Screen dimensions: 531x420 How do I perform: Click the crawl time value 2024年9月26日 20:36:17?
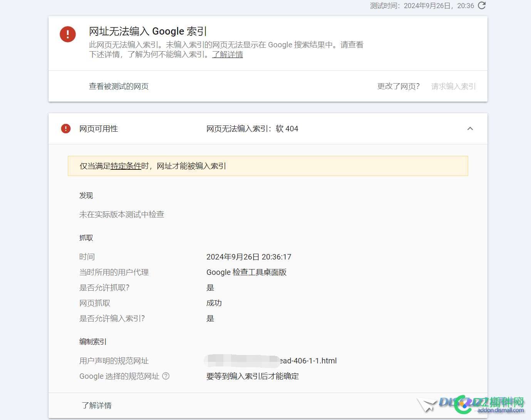coord(249,257)
